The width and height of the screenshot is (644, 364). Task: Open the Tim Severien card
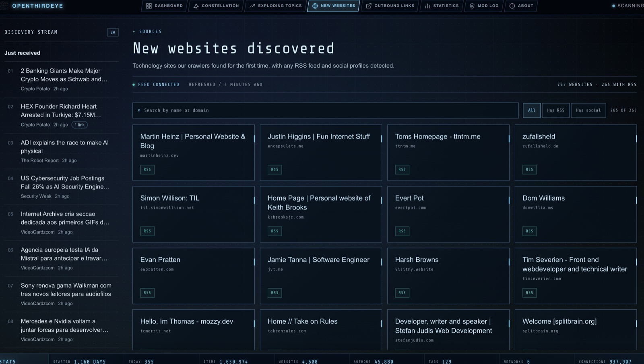pyautogui.click(x=576, y=276)
